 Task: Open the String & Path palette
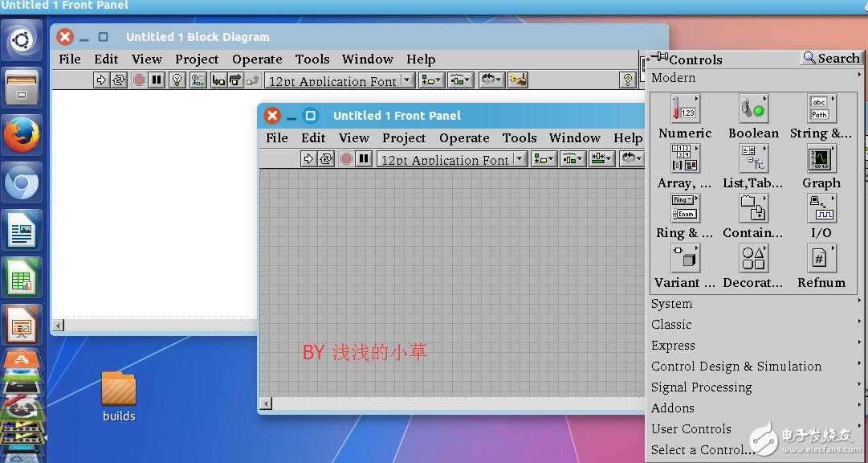pos(821,109)
